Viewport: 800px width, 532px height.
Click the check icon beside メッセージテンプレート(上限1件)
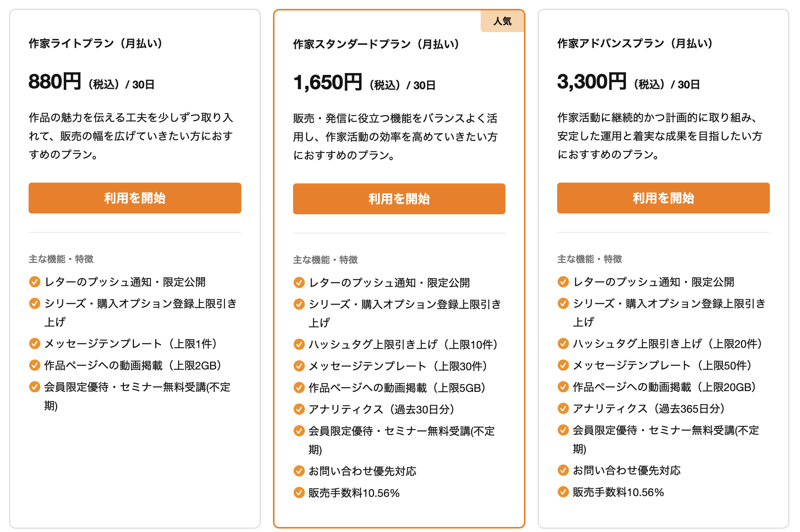tap(35, 343)
